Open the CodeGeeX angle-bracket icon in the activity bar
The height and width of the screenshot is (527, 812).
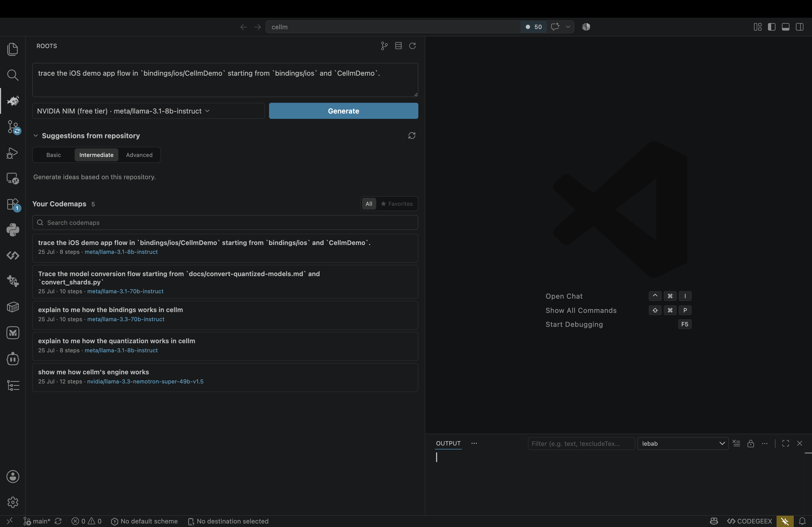[13, 255]
